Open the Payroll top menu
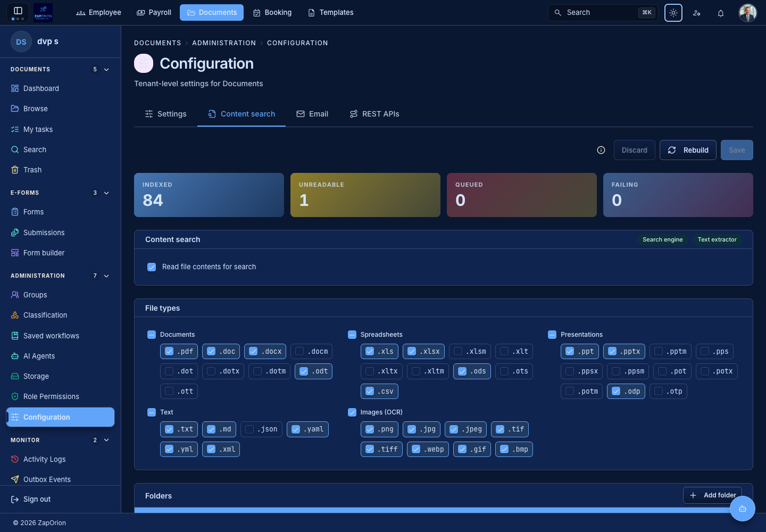The image size is (766, 532). pos(154,12)
